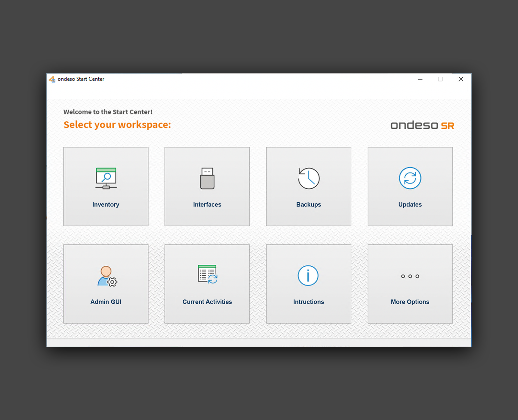Minimize the ondeso Start Center window
The width and height of the screenshot is (518, 420).
tap(420, 79)
